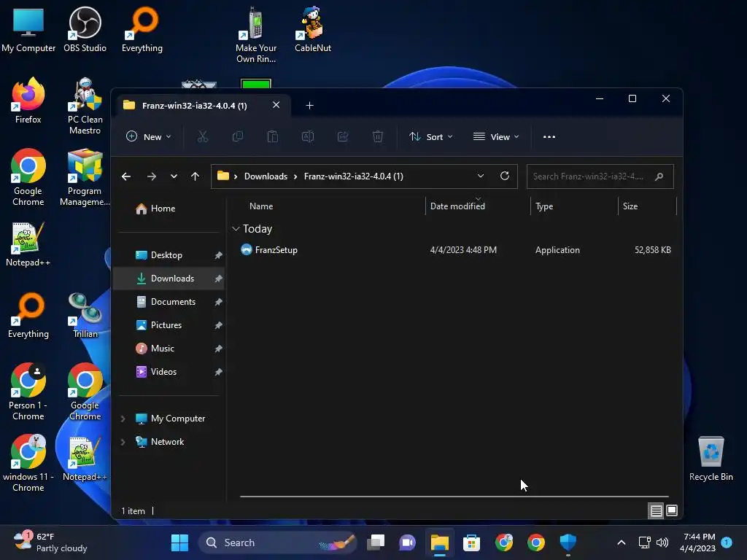Viewport: 747px width, 560px height.
Task: Open Desktop in navigation pane
Action: tap(169, 255)
